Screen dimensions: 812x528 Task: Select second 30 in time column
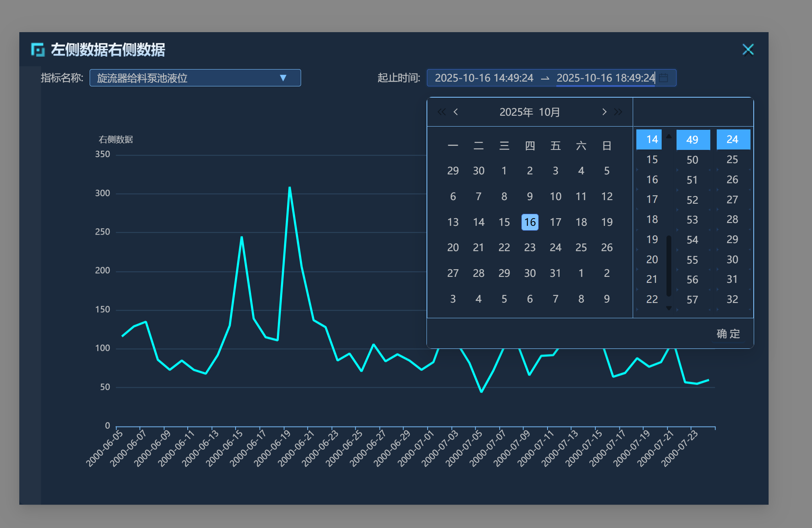732,260
